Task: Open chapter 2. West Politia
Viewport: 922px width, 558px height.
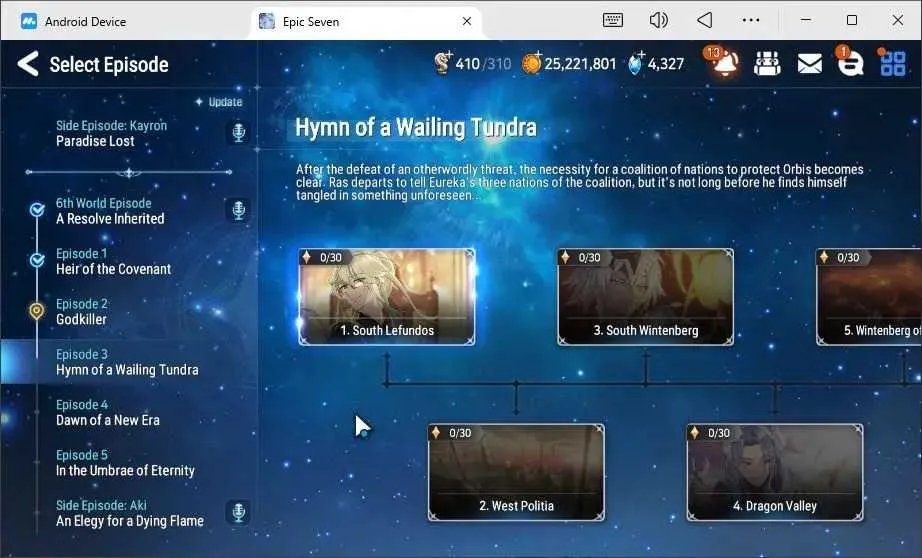Action: (516, 472)
